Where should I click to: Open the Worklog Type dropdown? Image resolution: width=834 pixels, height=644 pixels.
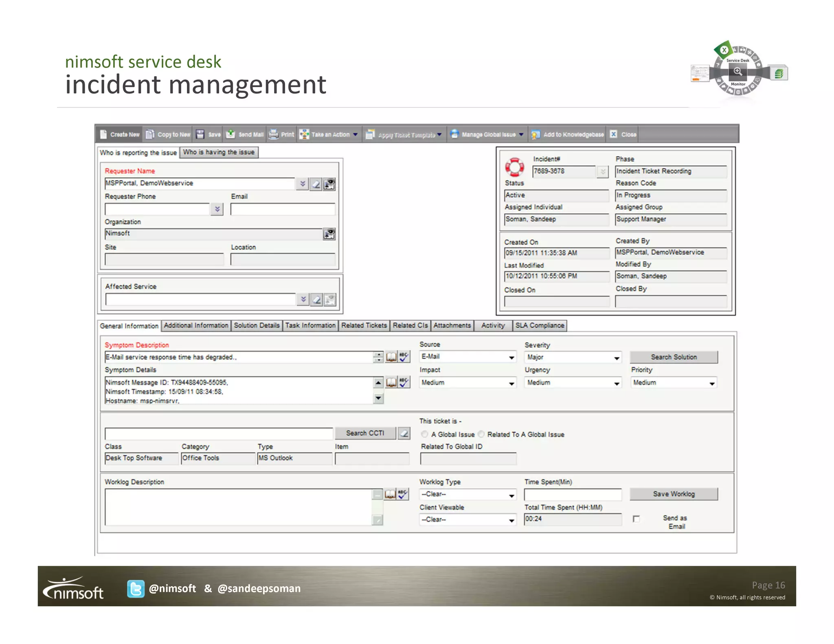click(468, 495)
